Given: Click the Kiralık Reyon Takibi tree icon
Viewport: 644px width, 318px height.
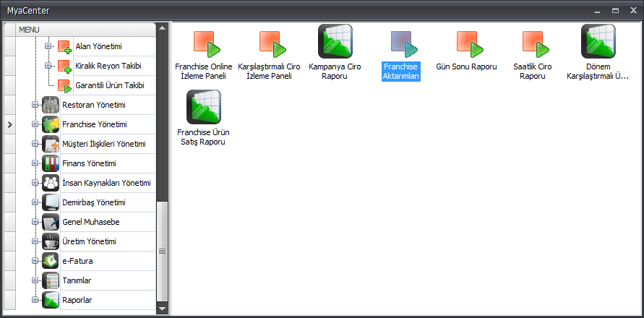Looking at the screenshot, I should [64, 66].
